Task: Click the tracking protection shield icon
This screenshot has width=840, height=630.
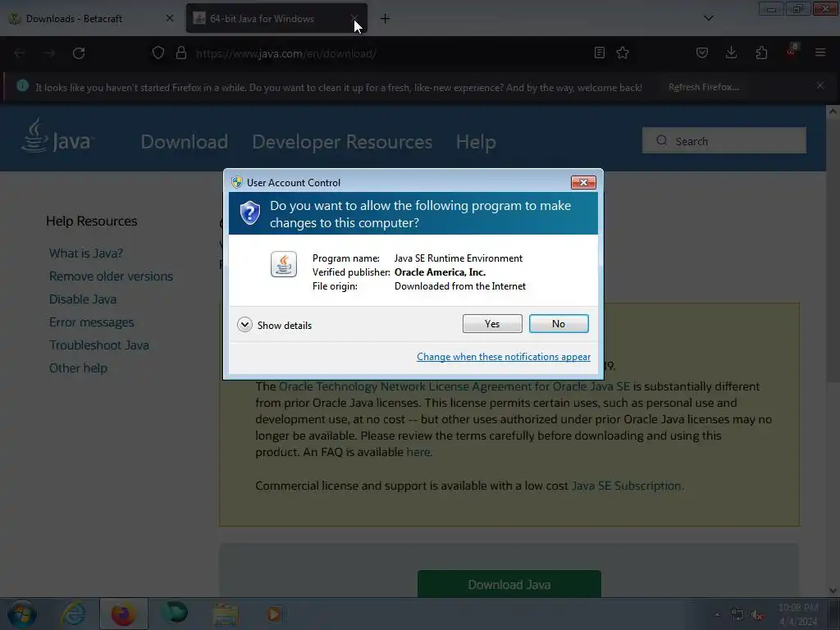Action: 158,53
